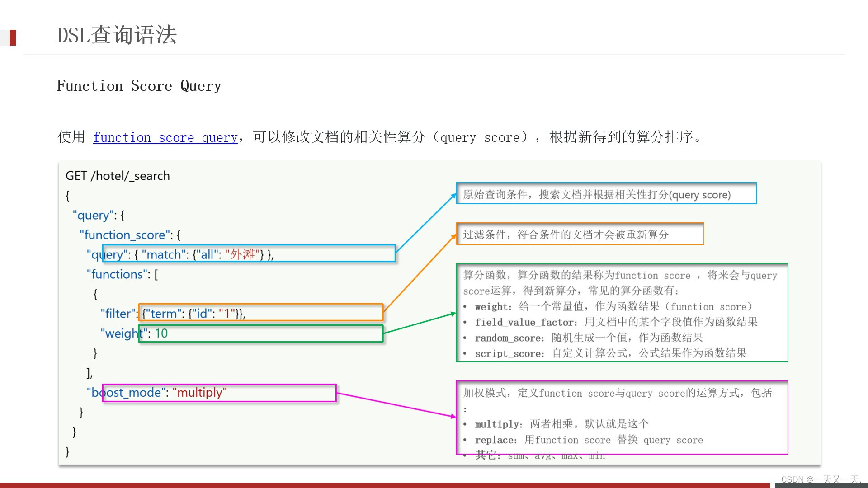Click the magenta boost_mode multiply box
Viewport: 868px width, 488px height.
[x=218, y=392]
